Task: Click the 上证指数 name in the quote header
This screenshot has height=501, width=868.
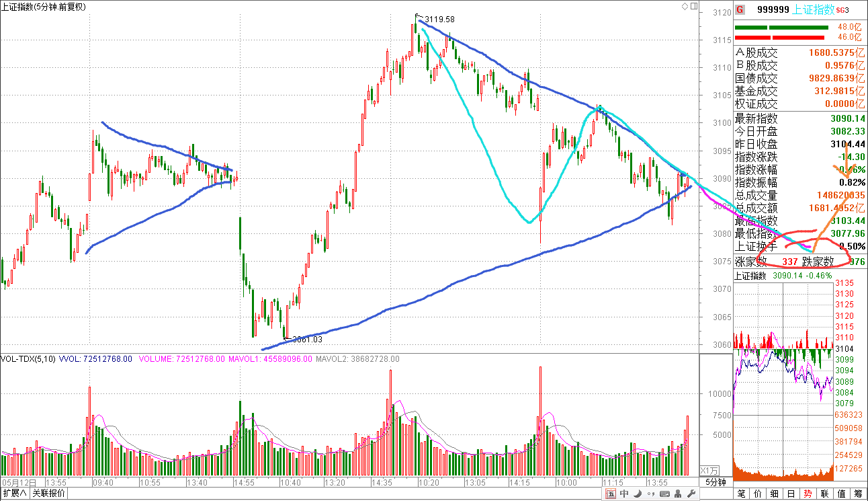Action: coord(814,9)
